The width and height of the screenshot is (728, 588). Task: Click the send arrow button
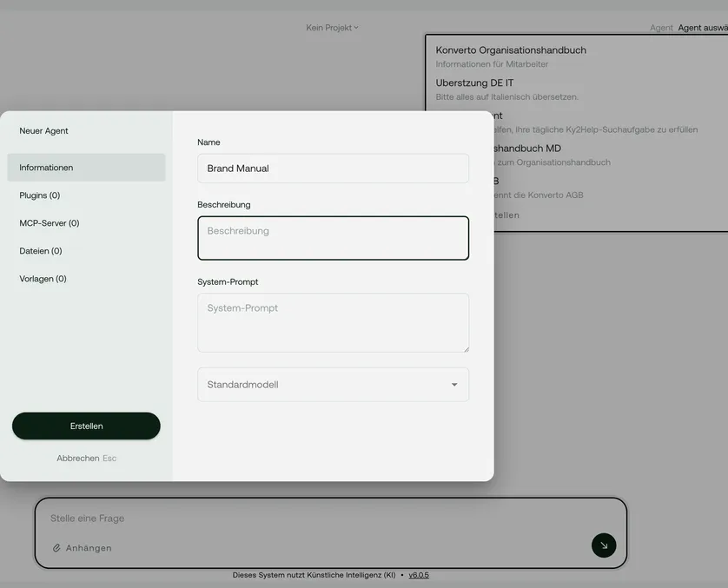click(x=604, y=545)
